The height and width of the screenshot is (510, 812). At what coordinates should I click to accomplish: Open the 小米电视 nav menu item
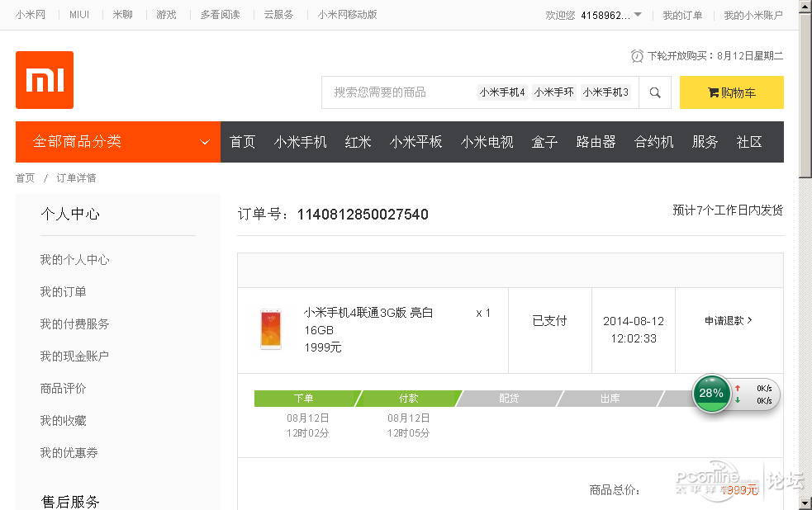point(487,142)
